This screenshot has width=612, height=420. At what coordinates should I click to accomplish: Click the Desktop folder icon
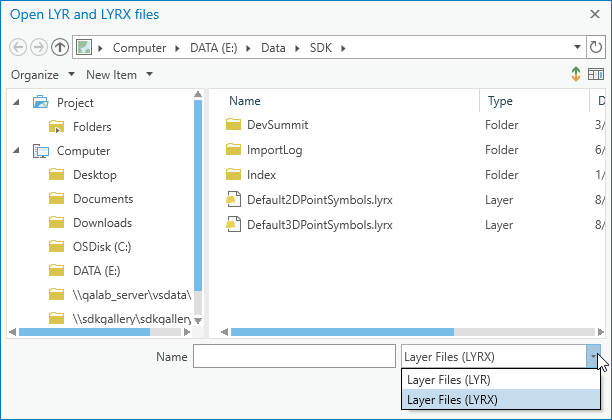[x=57, y=174]
